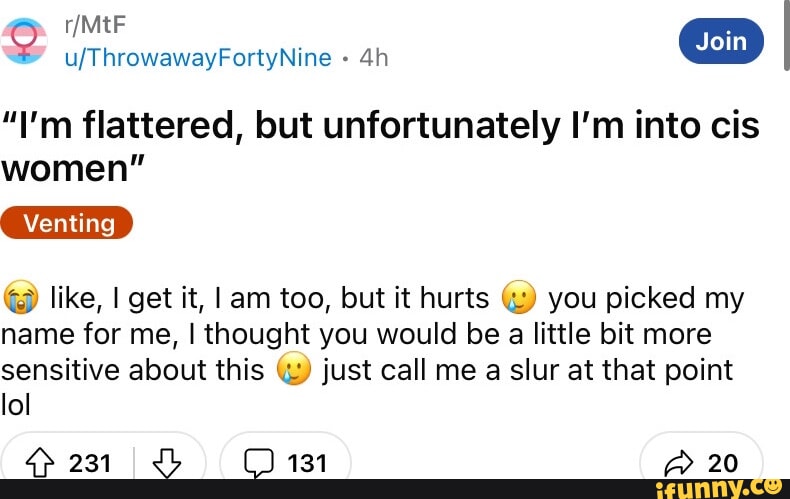Open comments via the speech bubble icon
790x499 pixels.
coord(258,463)
